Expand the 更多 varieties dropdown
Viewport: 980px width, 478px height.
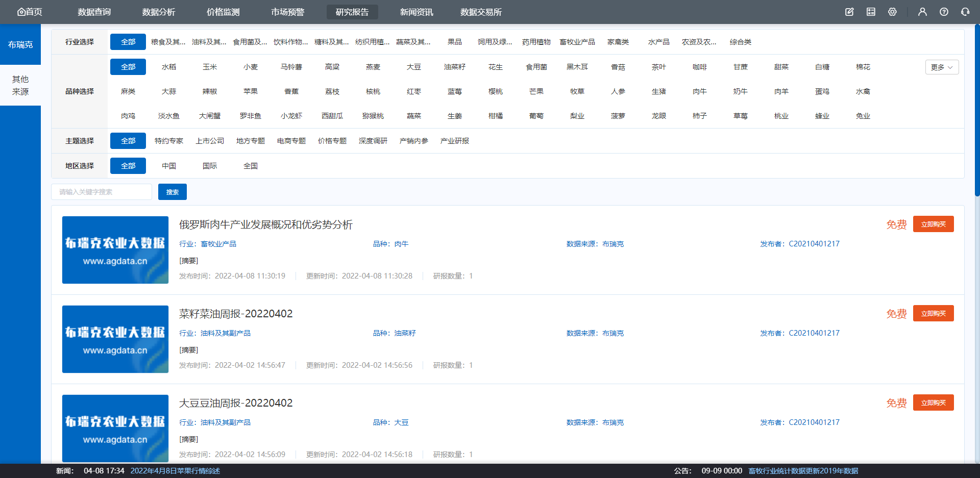click(x=942, y=67)
